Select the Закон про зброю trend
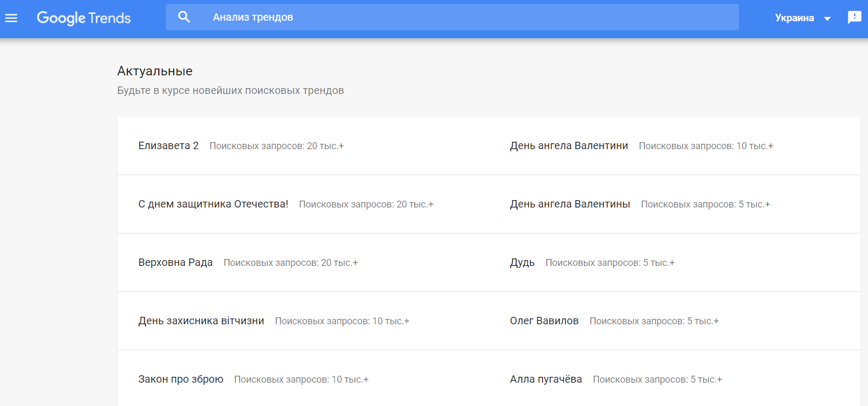The width and height of the screenshot is (868, 406). [x=181, y=379]
